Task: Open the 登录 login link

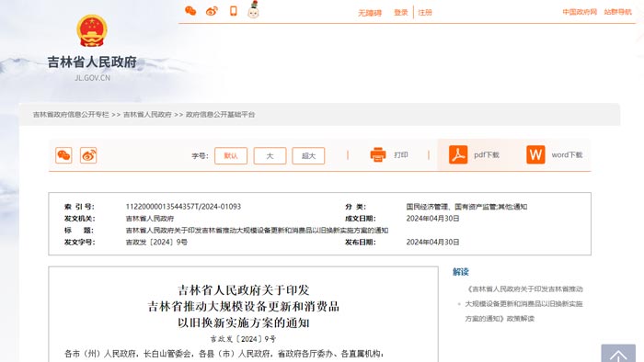Action: (x=400, y=13)
